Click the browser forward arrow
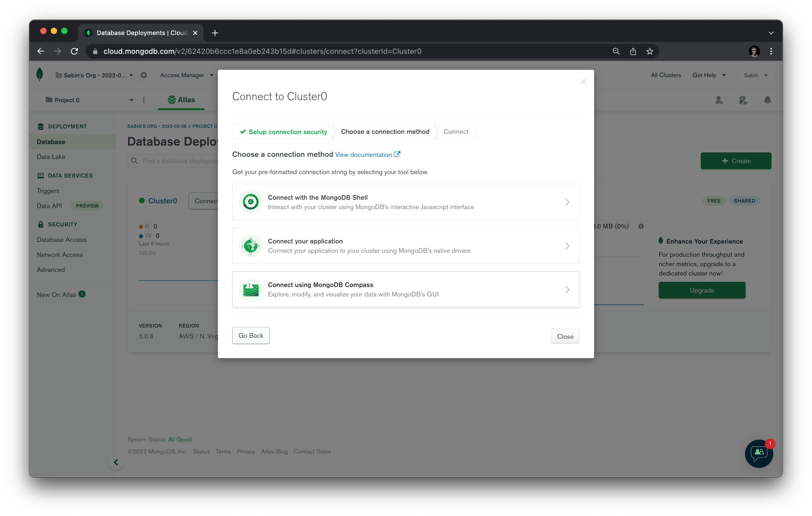 [x=58, y=51]
